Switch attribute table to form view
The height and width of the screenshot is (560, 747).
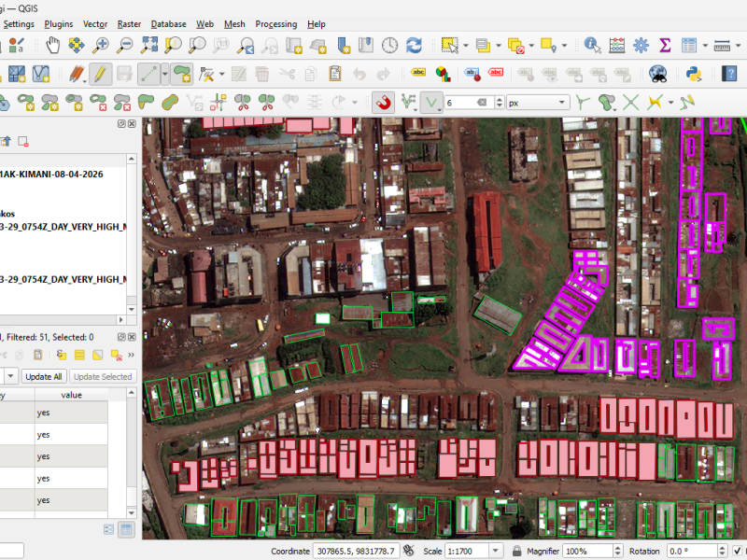coord(108,528)
